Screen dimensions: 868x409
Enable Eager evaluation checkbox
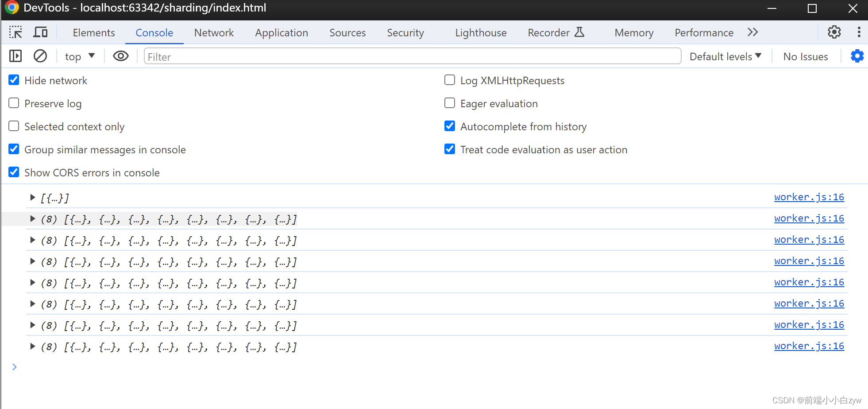coord(450,103)
